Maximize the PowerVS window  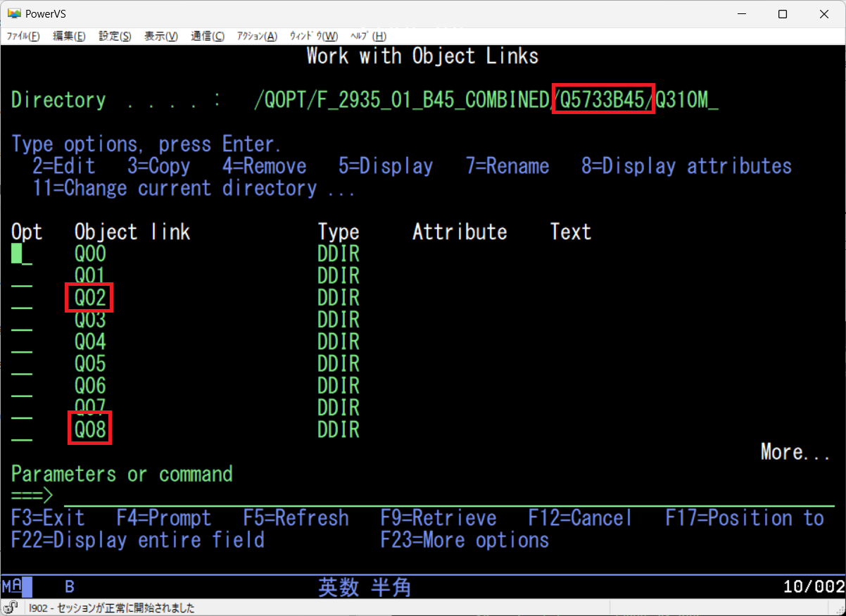coord(783,14)
